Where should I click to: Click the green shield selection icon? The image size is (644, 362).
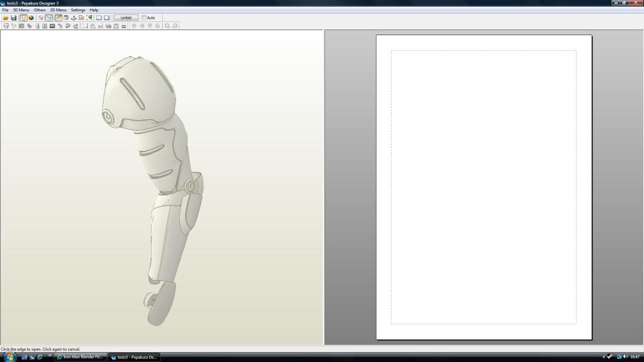89,18
